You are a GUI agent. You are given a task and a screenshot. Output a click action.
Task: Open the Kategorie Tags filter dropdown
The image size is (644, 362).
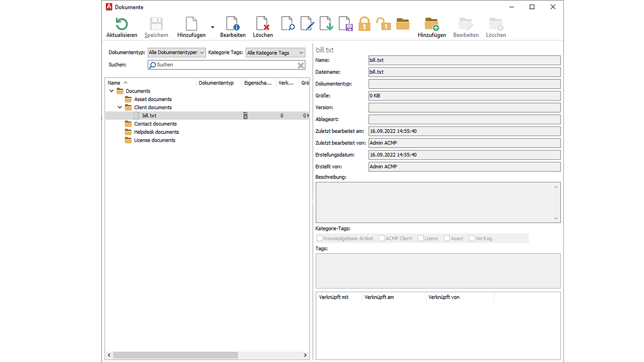point(275,53)
